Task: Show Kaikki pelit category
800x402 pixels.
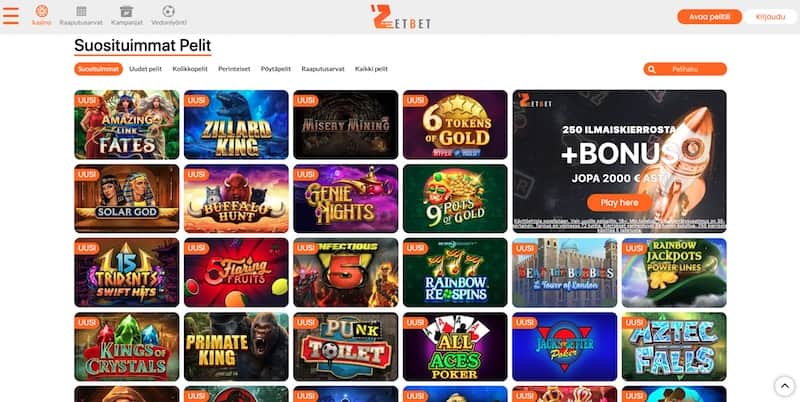Action: pos(371,69)
